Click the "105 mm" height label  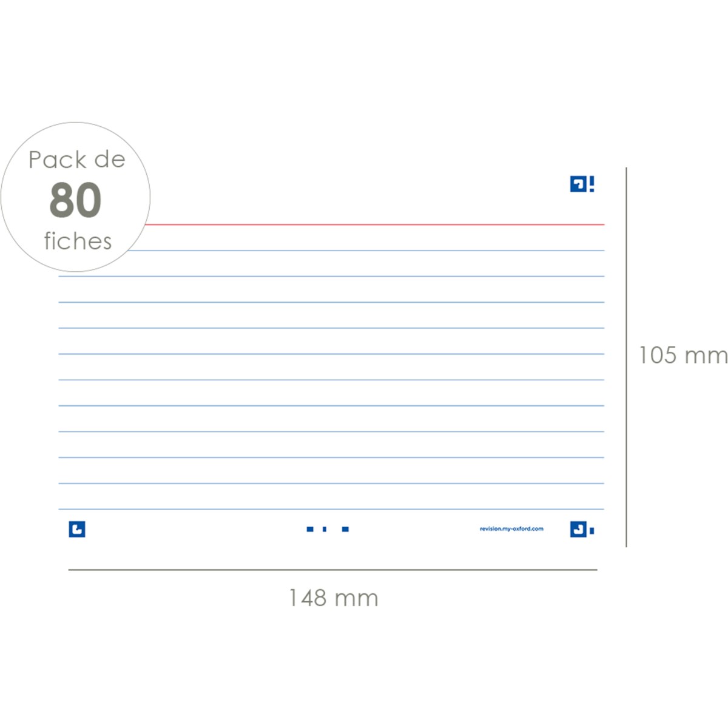(x=682, y=356)
